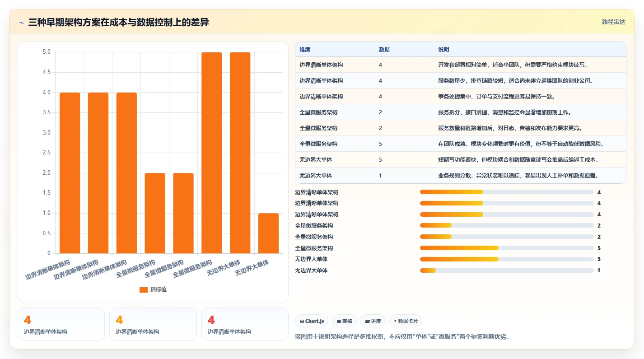Click the 路径雷达 label in the header
644x359 pixels.
(x=613, y=22)
